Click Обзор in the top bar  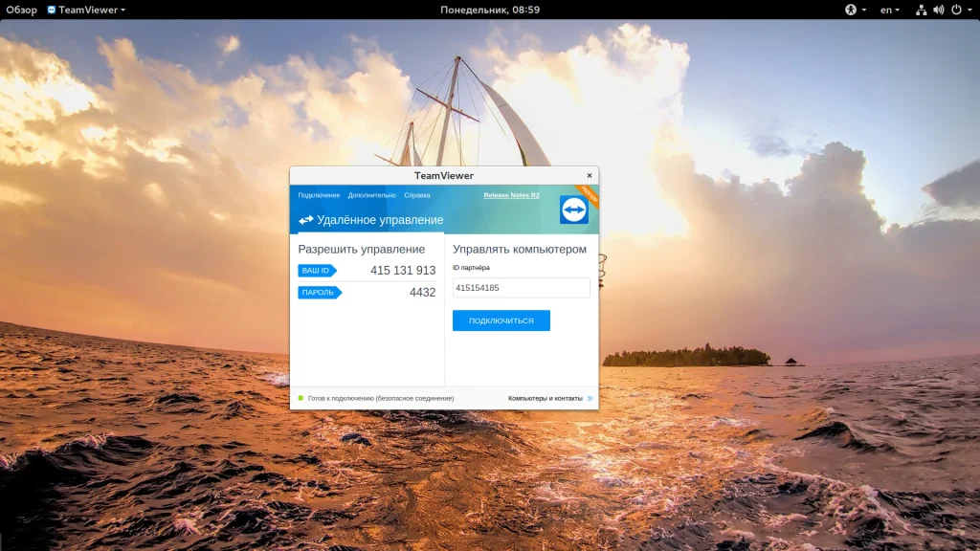click(x=21, y=10)
